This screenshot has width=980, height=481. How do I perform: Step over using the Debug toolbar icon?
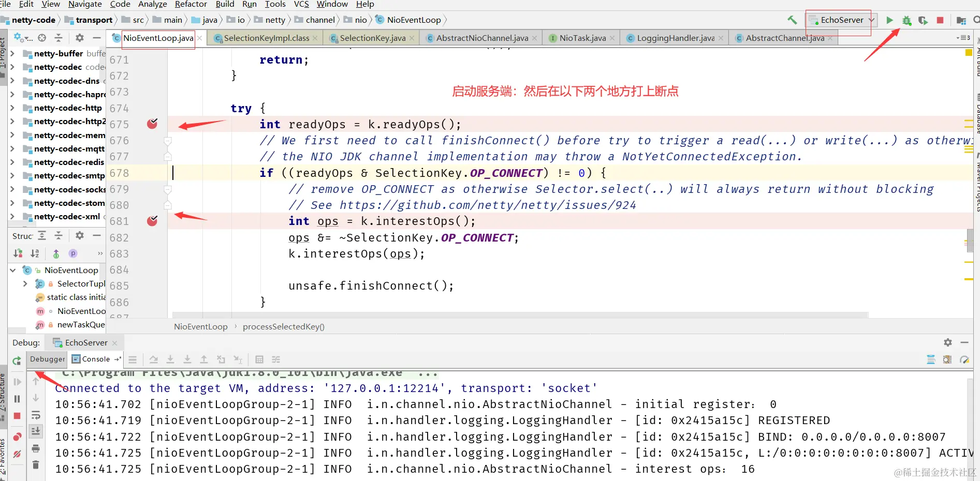point(153,359)
